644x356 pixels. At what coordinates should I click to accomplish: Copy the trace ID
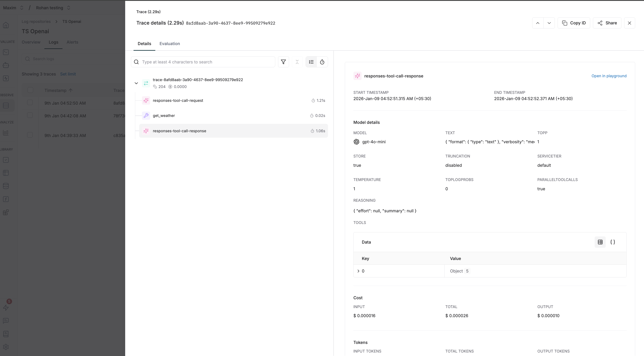pyautogui.click(x=574, y=23)
